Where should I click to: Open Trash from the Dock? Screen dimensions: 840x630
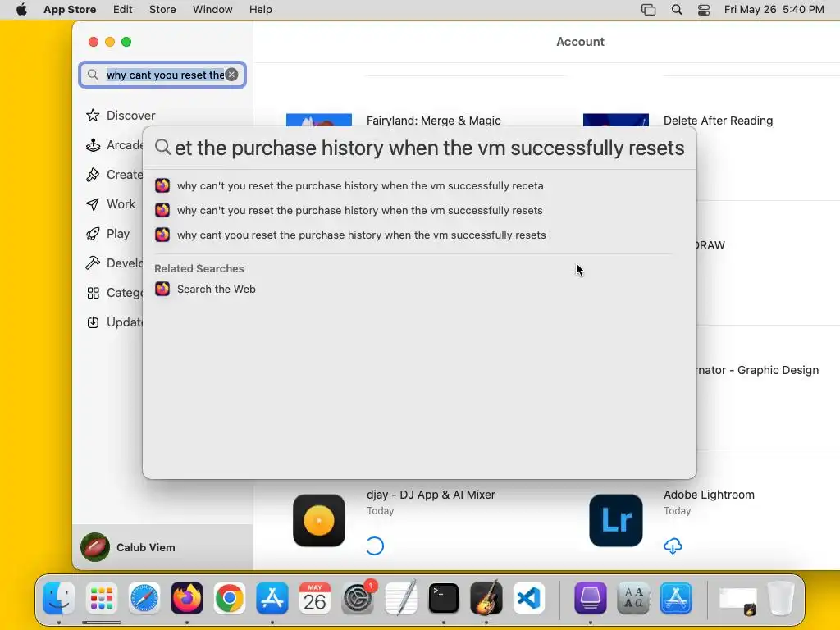click(x=781, y=598)
